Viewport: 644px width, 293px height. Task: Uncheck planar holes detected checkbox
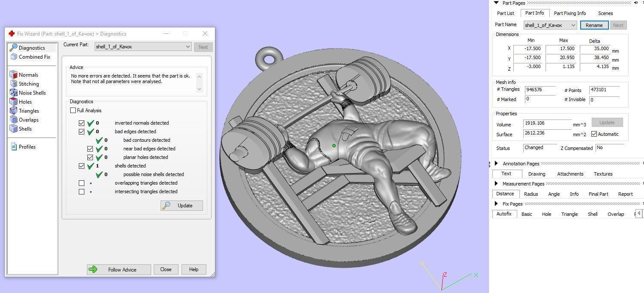pos(90,157)
